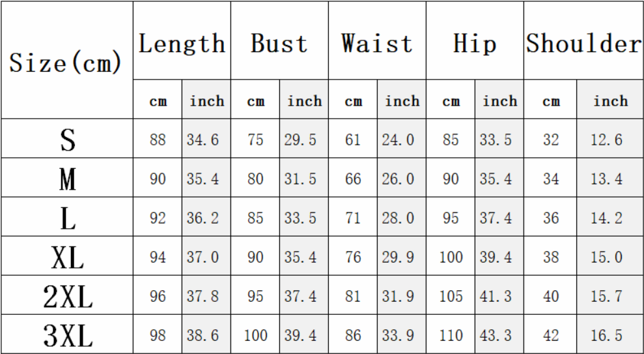Click the 34.6 inch Length cell

coord(206,139)
